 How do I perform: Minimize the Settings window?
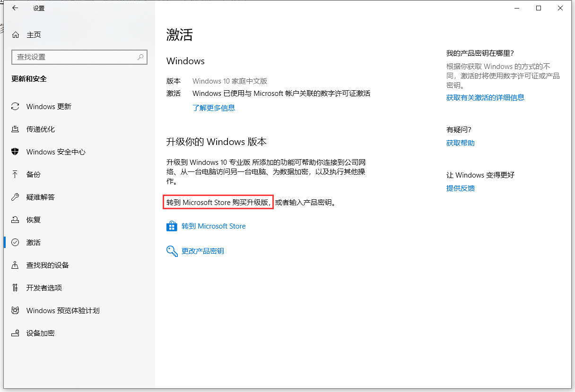[x=517, y=8]
